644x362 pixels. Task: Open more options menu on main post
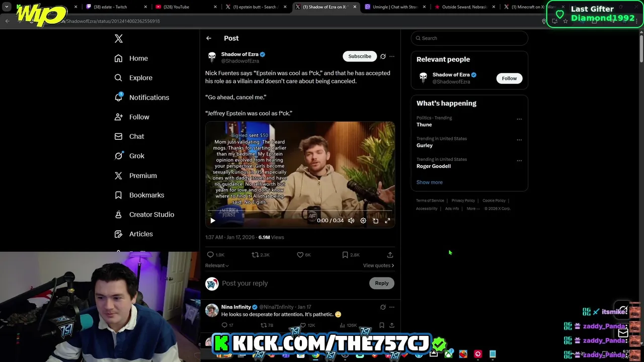coord(392,56)
